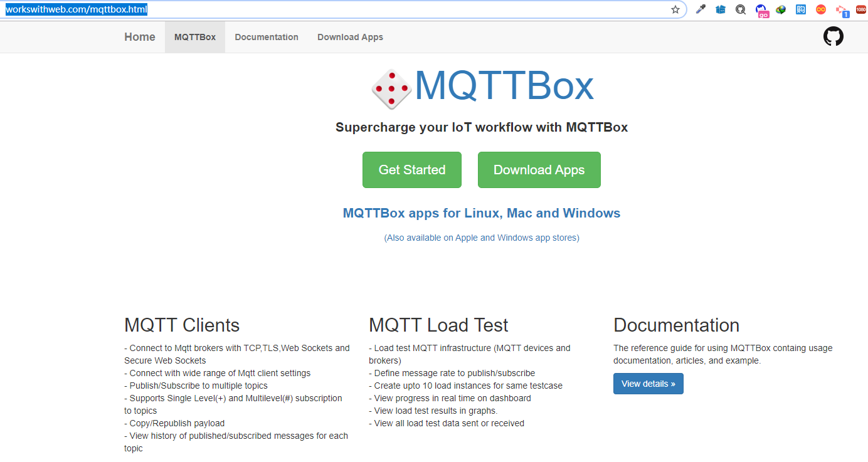Open the globe download manager extension
Screen dimensions: 868x462
pos(781,9)
